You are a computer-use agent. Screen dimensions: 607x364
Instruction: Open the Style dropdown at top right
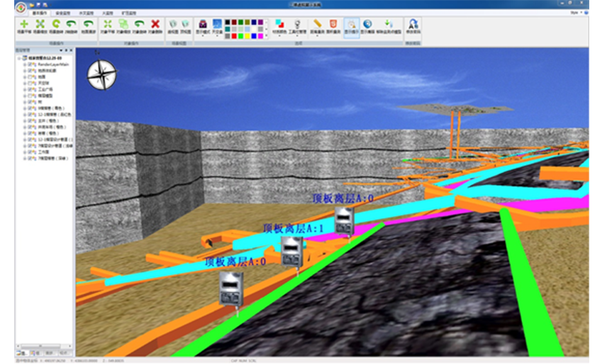576,12
